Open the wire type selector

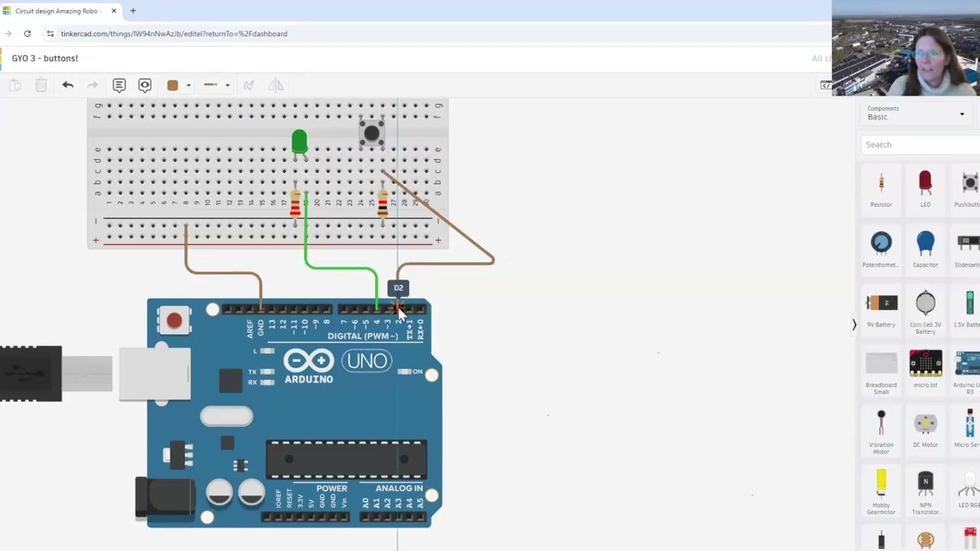point(216,85)
